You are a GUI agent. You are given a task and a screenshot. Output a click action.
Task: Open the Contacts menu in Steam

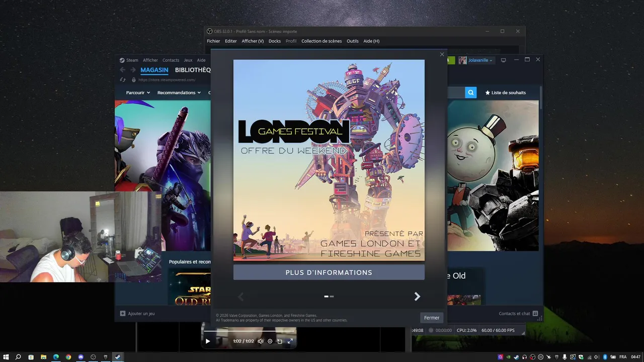coord(171,60)
